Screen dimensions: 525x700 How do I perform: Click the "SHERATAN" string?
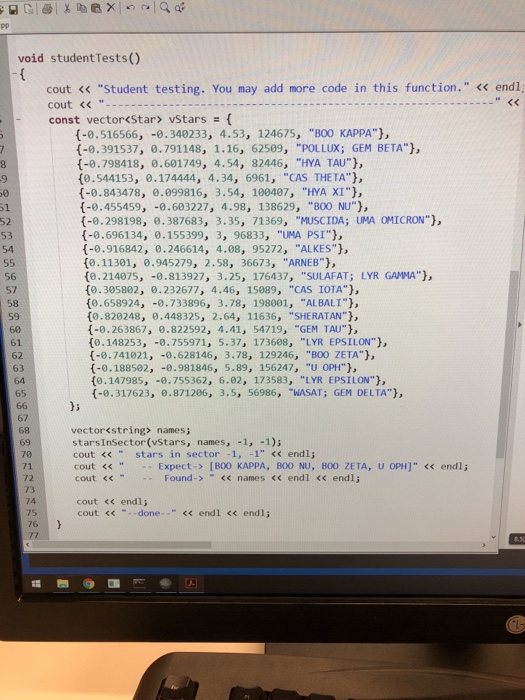pyautogui.click(x=318, y=316)
